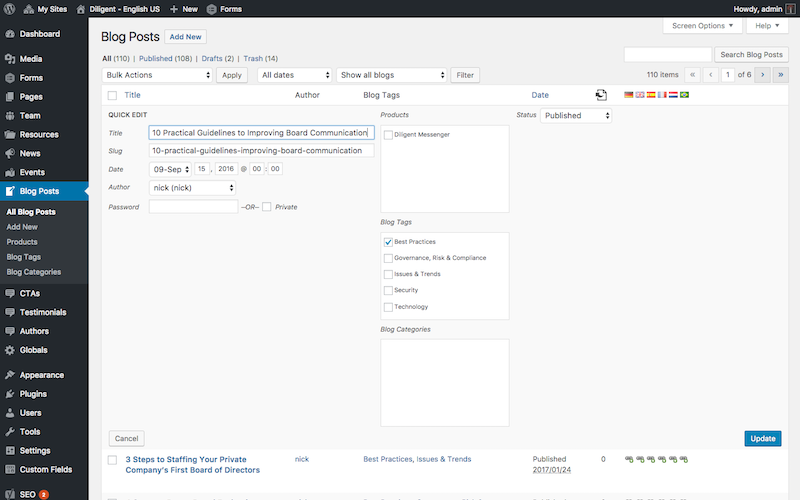Check Issues & Trends tag
The width and height of the screenshot is (800, 500).
(388, 274)
